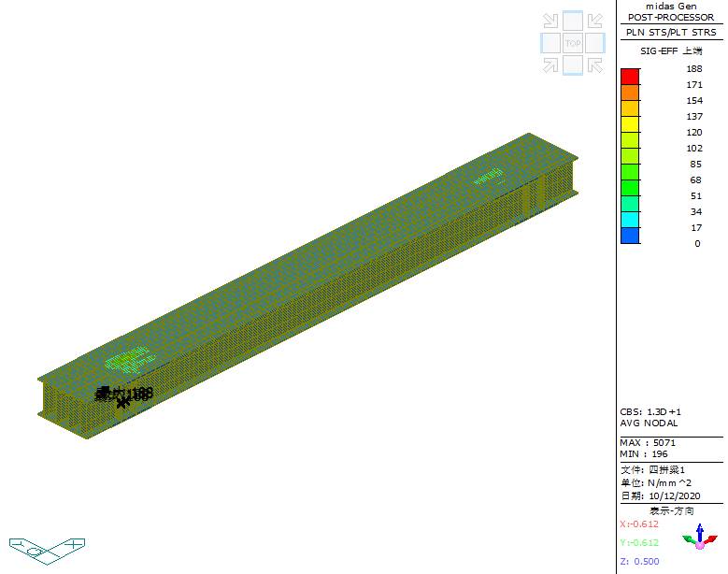Click the bottom-left corner arrow of view navigator

pyautogui.click(x=550, y=65)
